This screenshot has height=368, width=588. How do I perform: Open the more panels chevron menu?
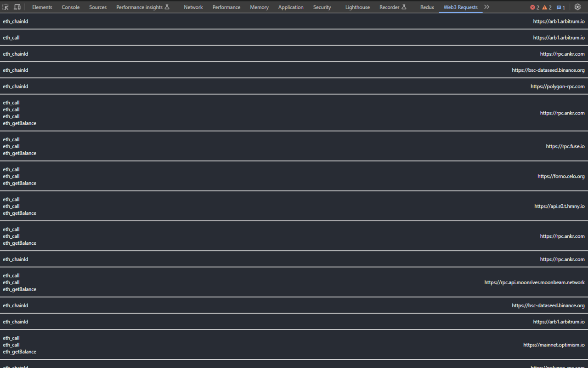pos(486,7)
